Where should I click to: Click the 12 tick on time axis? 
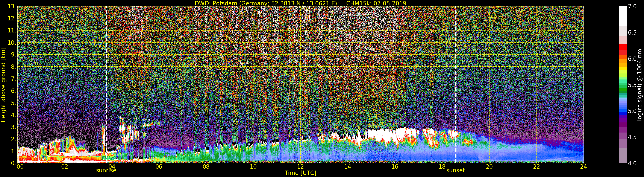(300, 167)
